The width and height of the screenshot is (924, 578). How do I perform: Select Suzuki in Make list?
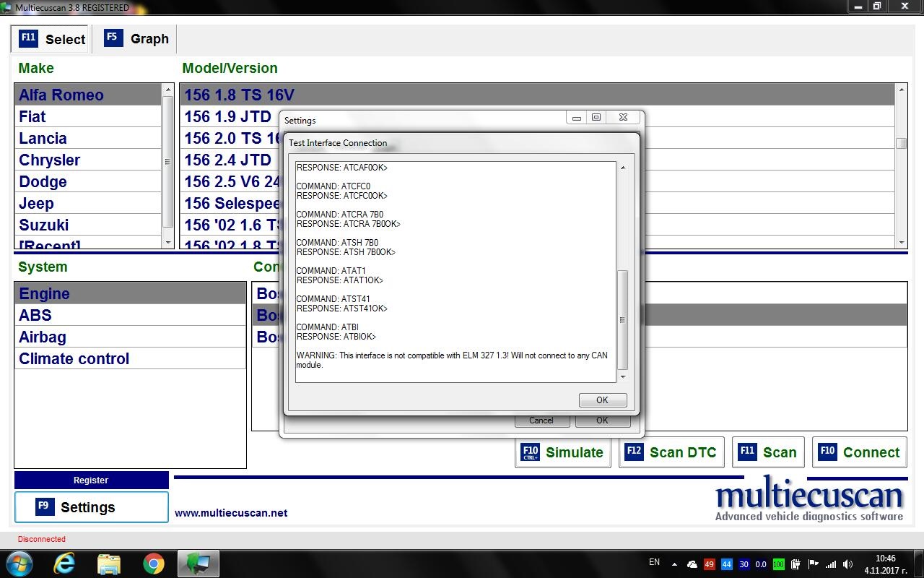88,225
